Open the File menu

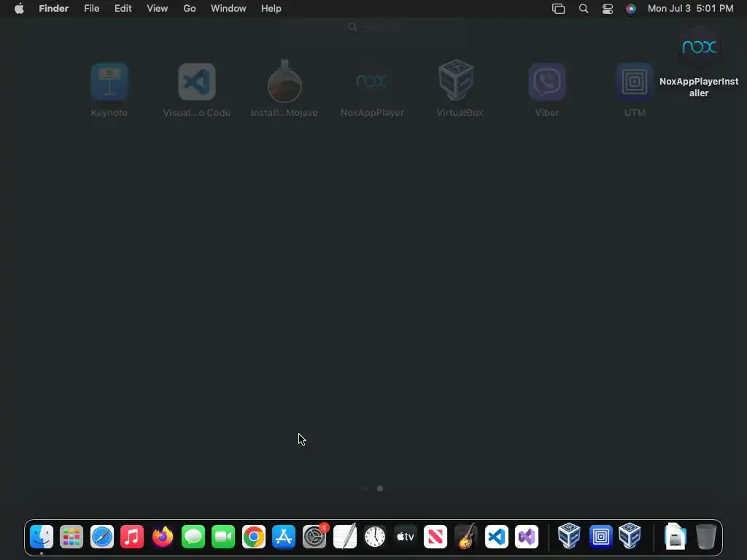[91, 8]
